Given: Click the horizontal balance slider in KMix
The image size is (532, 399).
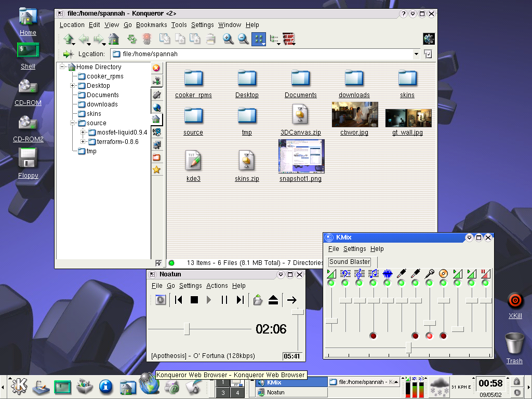Looking at the screenshot, I should pos(408,348).
